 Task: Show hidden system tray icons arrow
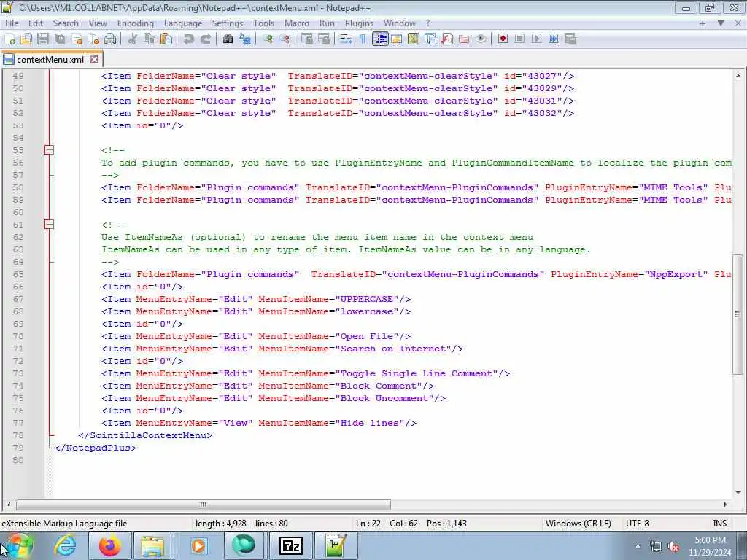(x=638, y=546)
